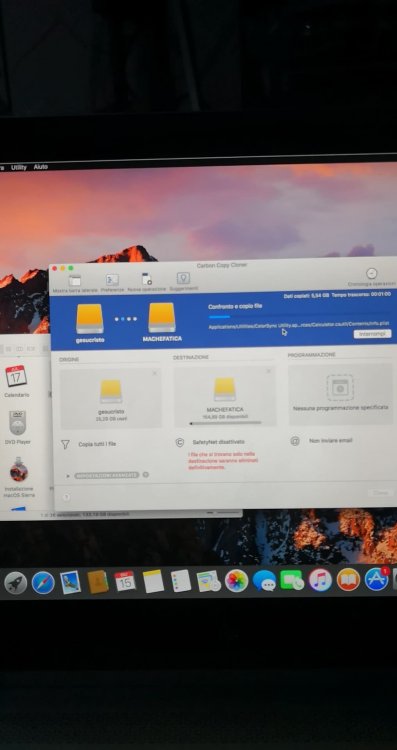Open Contacts from the Dock
This screenshot has width=397, height=750.
click(x=98, y=582)
